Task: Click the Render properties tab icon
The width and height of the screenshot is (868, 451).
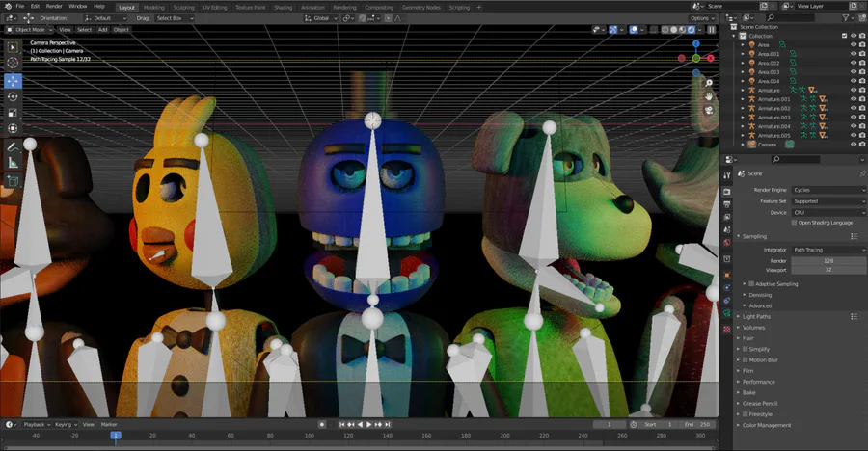Action: click(727, 191)
